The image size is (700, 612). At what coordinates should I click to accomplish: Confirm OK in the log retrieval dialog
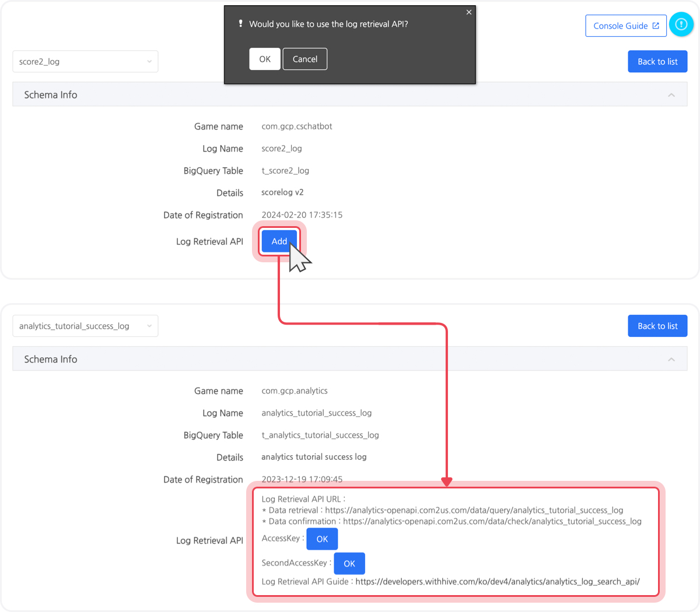coord(265,59)
